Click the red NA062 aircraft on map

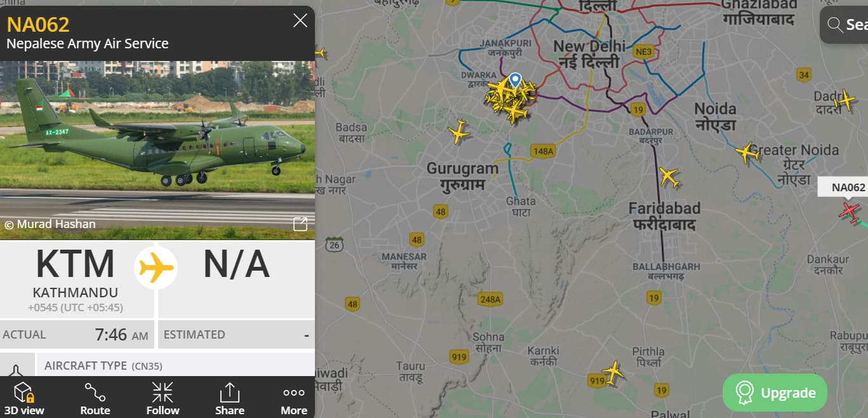[x=849, y=210]
